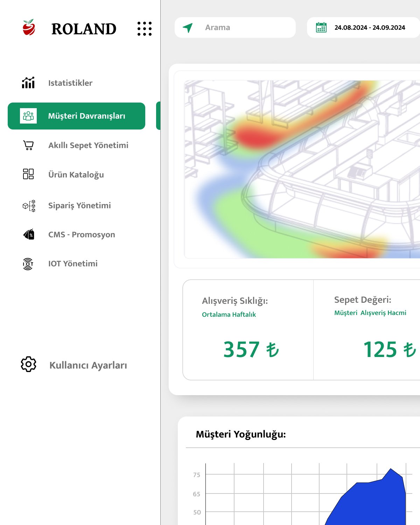Image resolution: width=420 pixels, height=525 pixels.
Task: Open Kullanıcı Ayarları settings link
Action: point(88,365)
